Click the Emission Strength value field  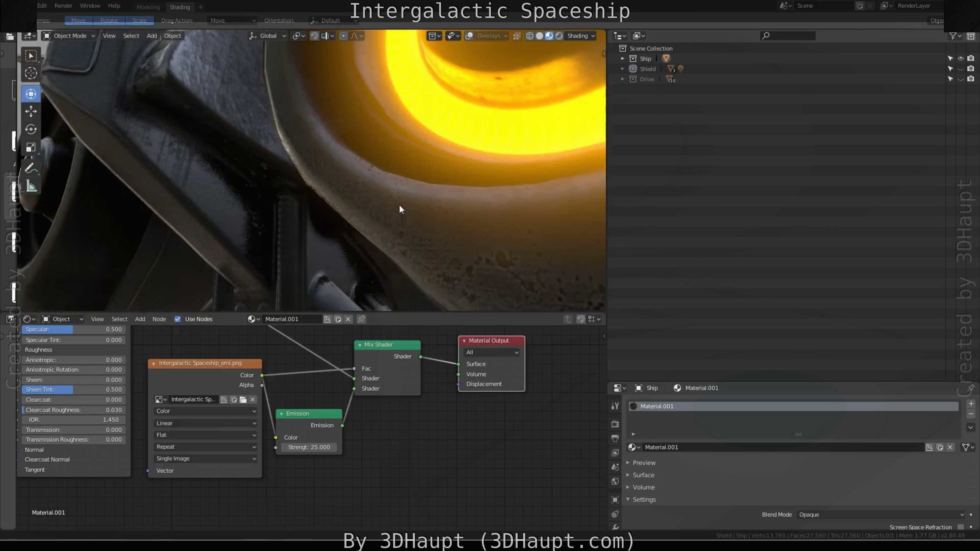(x=309, y=447)
